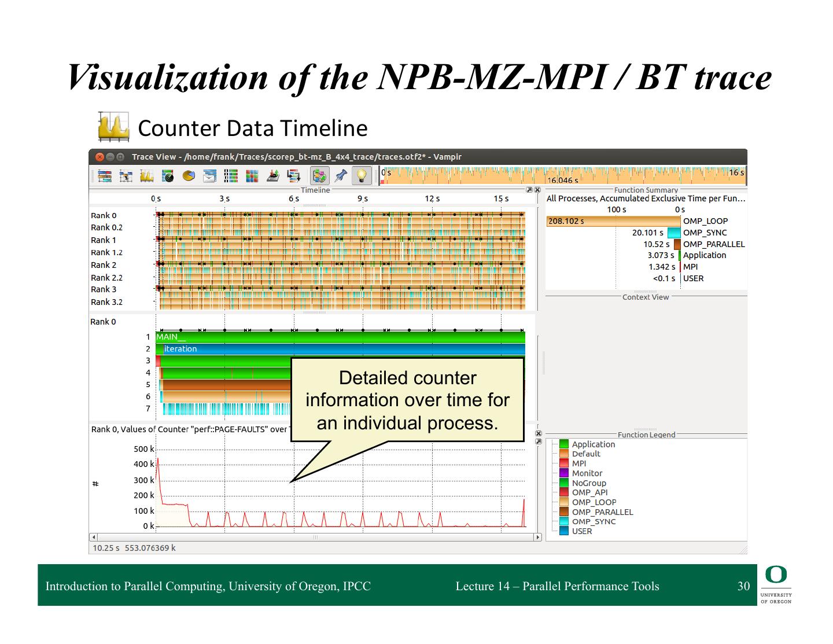Screen dimensions: 833x644
Task: Close the counter timeline panel
Action: click(539, 433)
